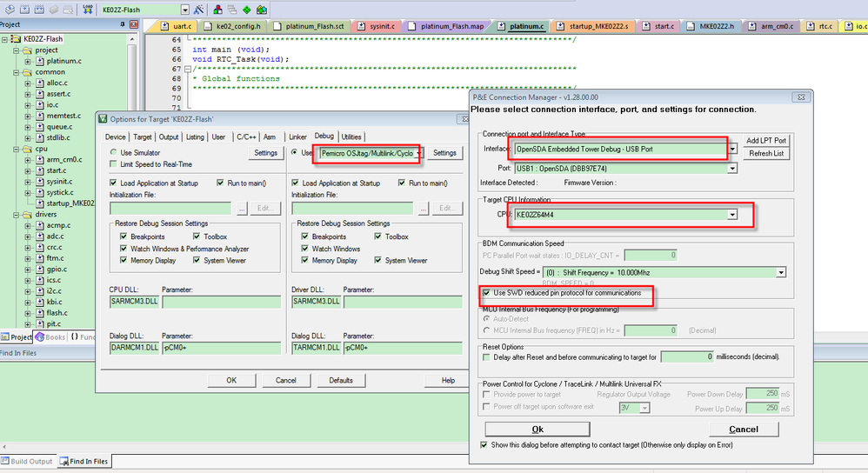Pin the Project panel with the pushpin icon

(x=123, y=24)
